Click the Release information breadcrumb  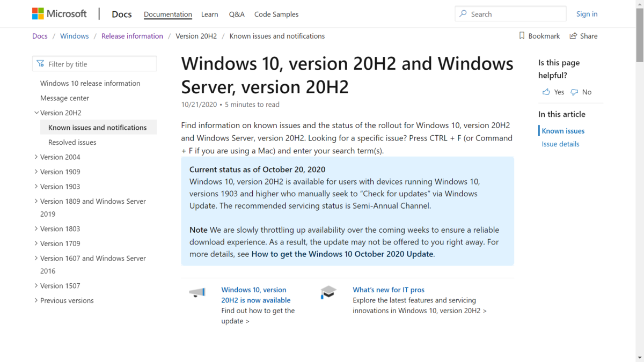(x=132, y=36)
